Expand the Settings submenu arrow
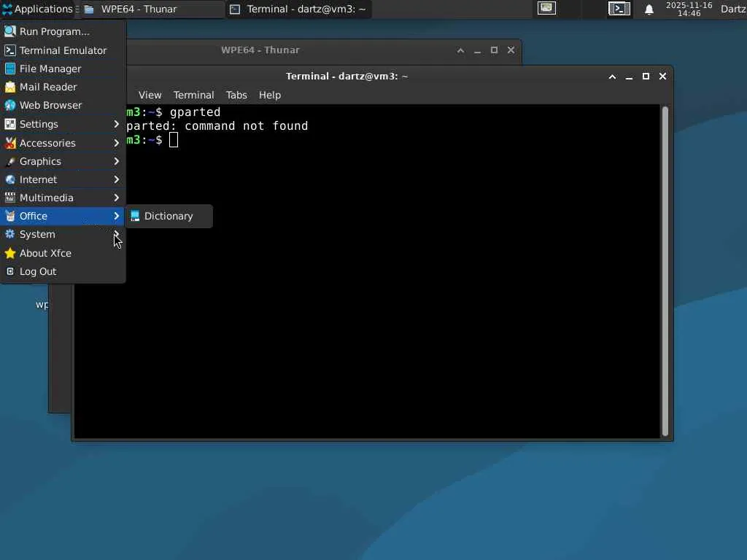Viewport: 747px width, 560px height. coord(116,124)
